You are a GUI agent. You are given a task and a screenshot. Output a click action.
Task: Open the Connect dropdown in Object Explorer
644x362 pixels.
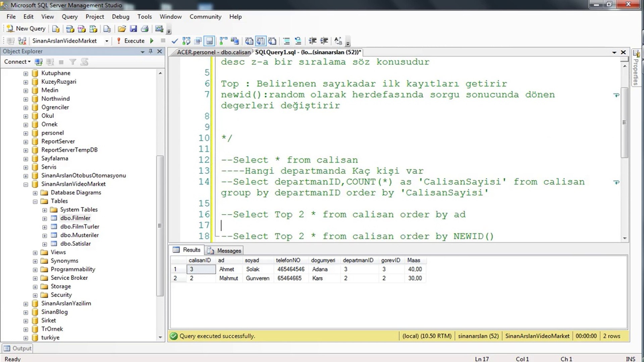pyautogui.click(x=17, y=62)
